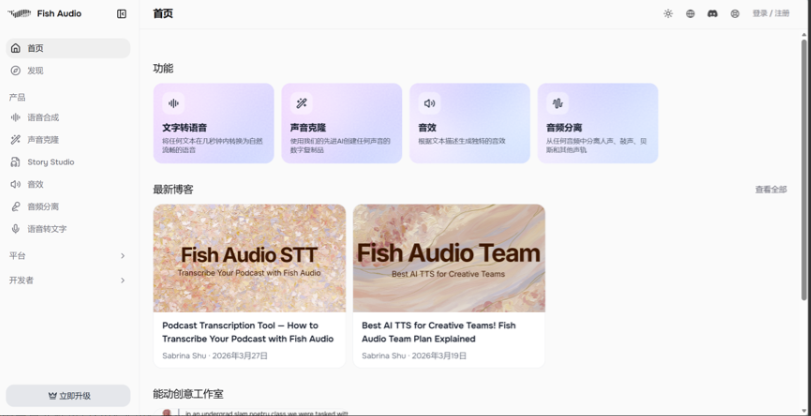Open 音效 in the sidebar
This screenshot has height=416, width=811.
68,184
